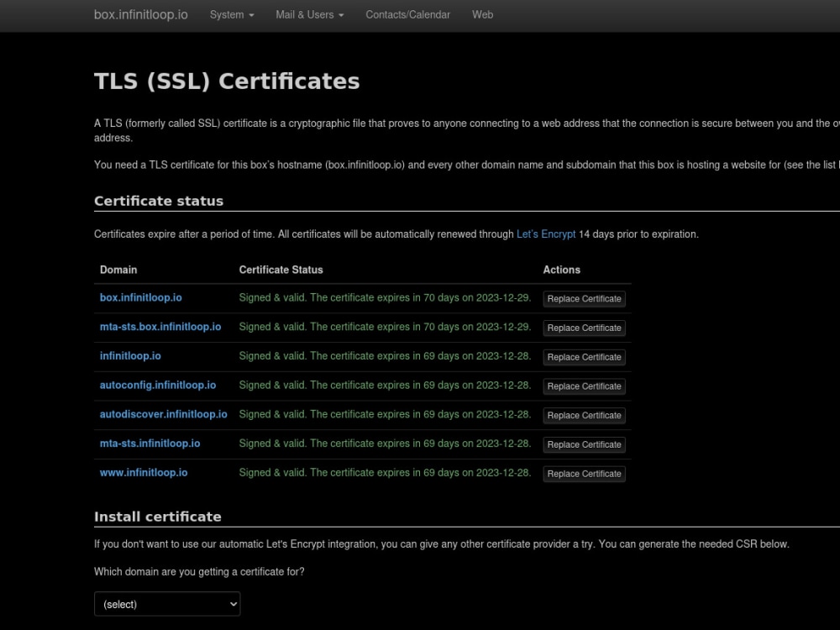The image size is (840, 630).
Task: Open the mta-sts.box.infinitloop.io domain link
Action: [x=160, y=327]
